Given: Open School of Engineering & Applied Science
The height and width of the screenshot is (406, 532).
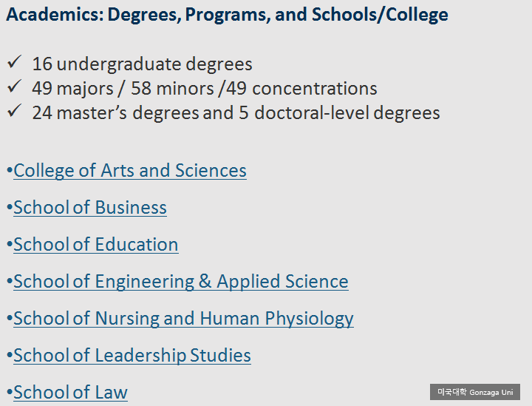Looking at the screenshot, I should pyautogui.click(x=181, y=282).
